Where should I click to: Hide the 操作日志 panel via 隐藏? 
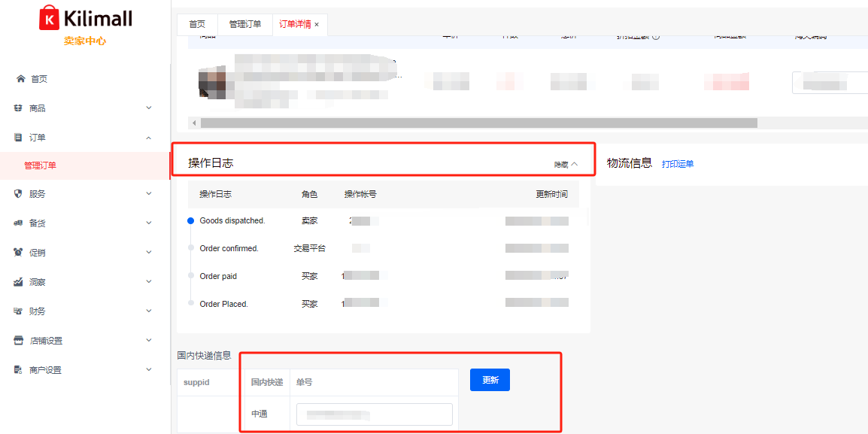(566, 164)
